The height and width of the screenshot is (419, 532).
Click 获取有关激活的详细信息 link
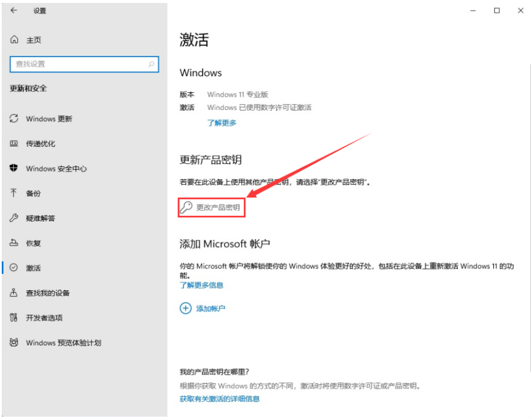click(x=219, y=398)
